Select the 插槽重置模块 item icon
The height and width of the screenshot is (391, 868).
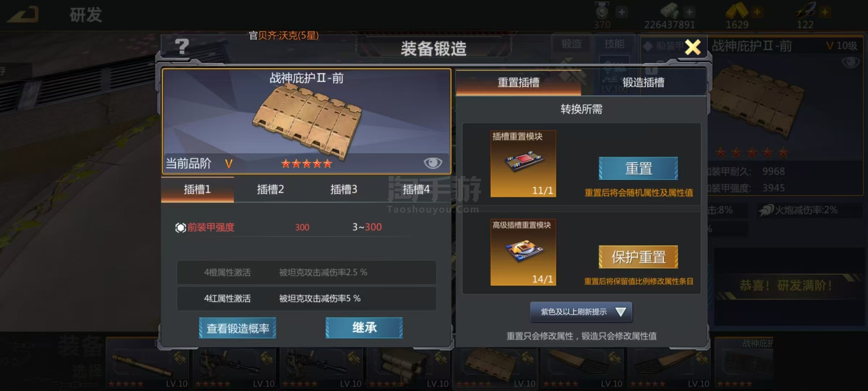point(523,164)
